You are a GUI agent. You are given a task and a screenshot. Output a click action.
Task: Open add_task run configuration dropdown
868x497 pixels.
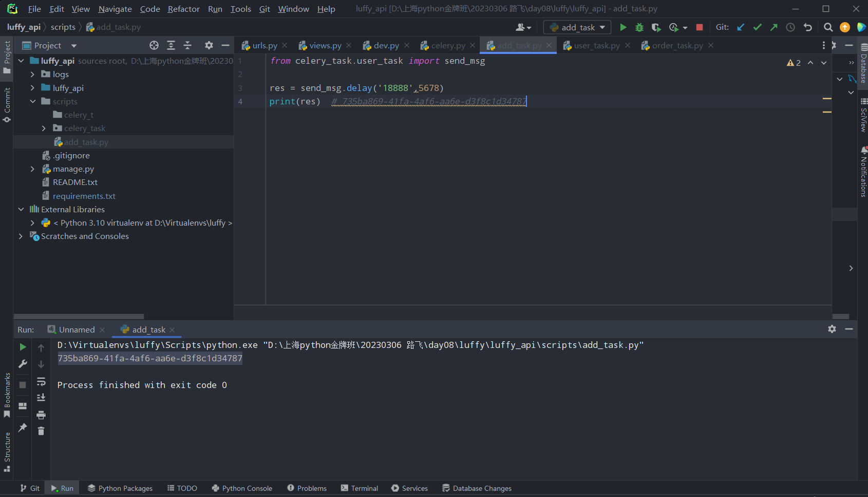[577, 27]
